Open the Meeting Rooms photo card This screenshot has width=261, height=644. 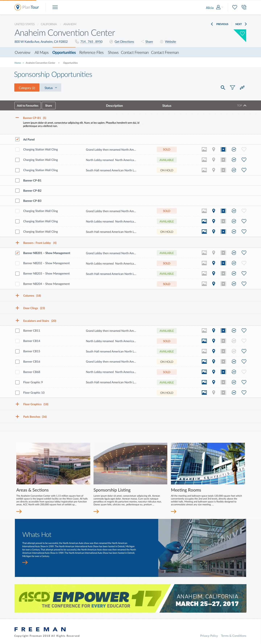208,463
